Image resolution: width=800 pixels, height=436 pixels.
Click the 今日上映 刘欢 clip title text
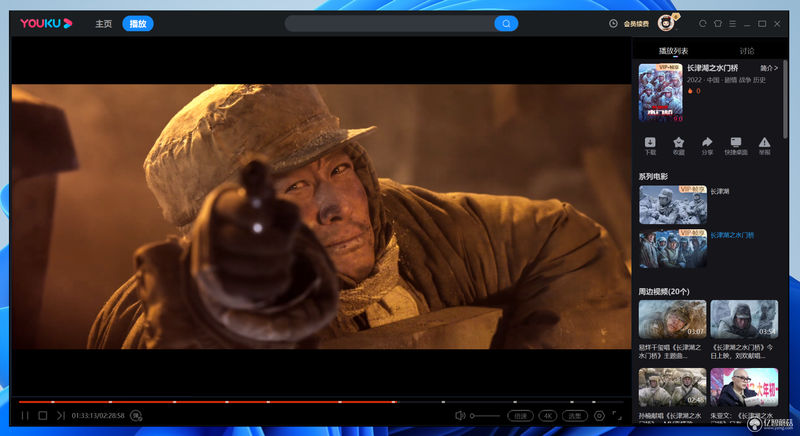pos(742,351)
